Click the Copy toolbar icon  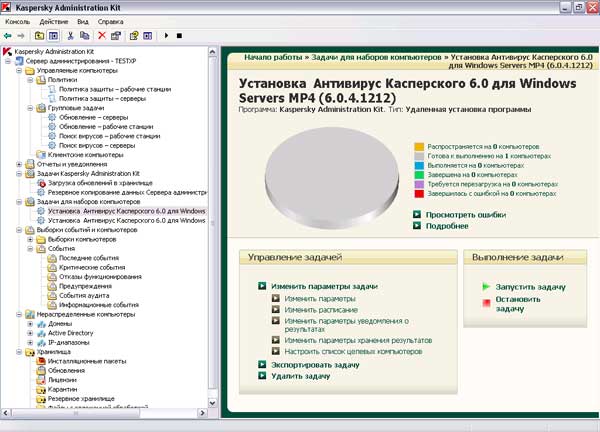point(86,35)
